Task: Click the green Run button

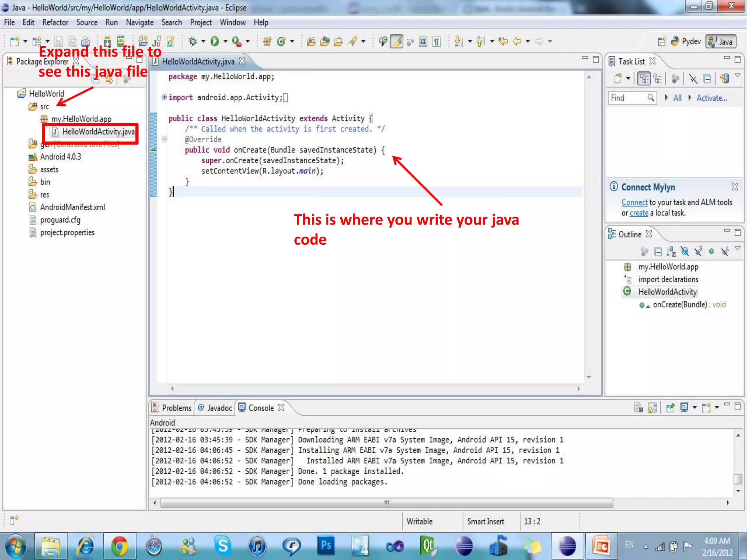Action: pyautogui.click(x=215, y=42)
